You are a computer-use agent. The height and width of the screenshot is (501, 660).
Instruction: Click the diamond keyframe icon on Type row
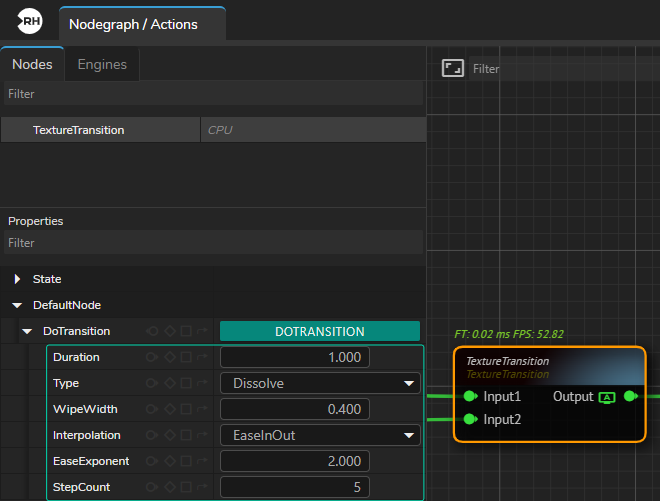[x=170, y=384]
